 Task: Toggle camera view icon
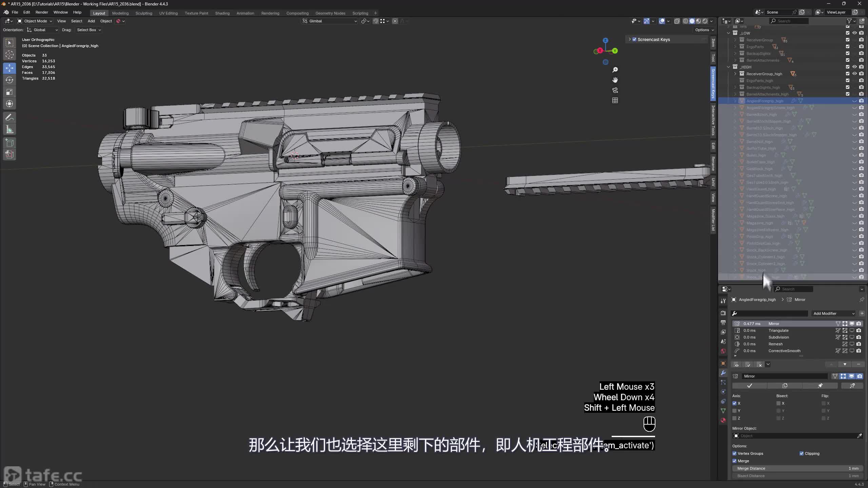[x=615, y=90]
